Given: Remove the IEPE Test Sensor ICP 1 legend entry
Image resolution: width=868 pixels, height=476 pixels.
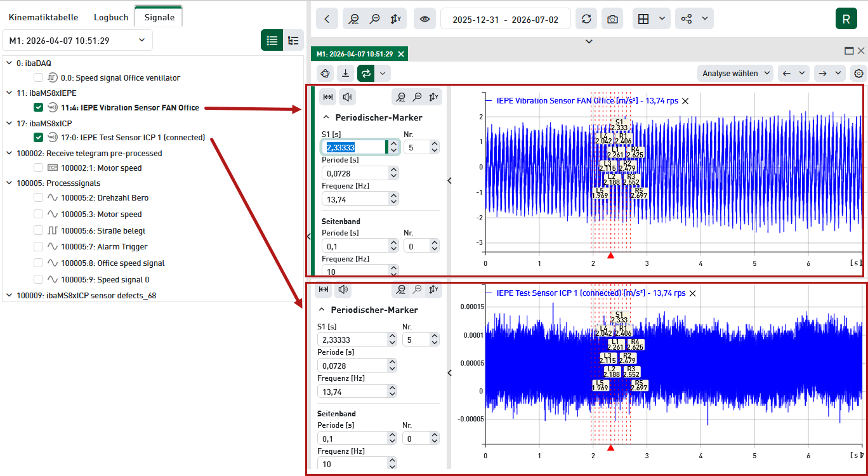Looking at the screenshot, I should tap(693, 293).
